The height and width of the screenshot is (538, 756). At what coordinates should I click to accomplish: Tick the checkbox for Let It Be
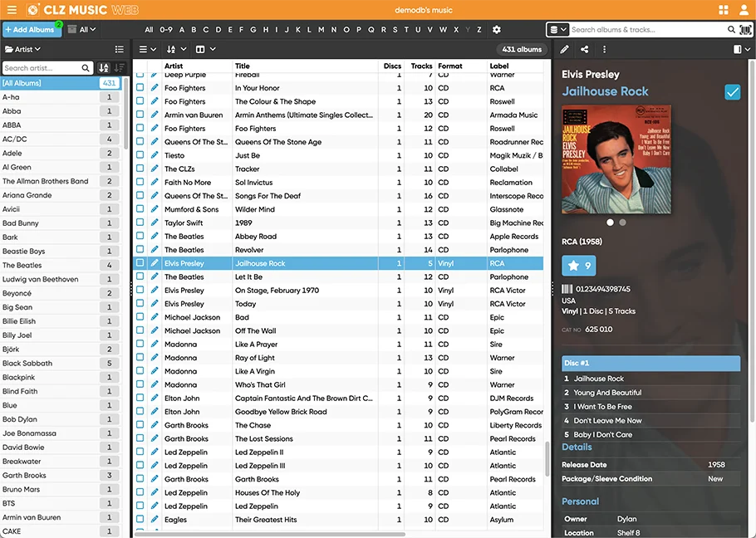[x=140, y=276]
